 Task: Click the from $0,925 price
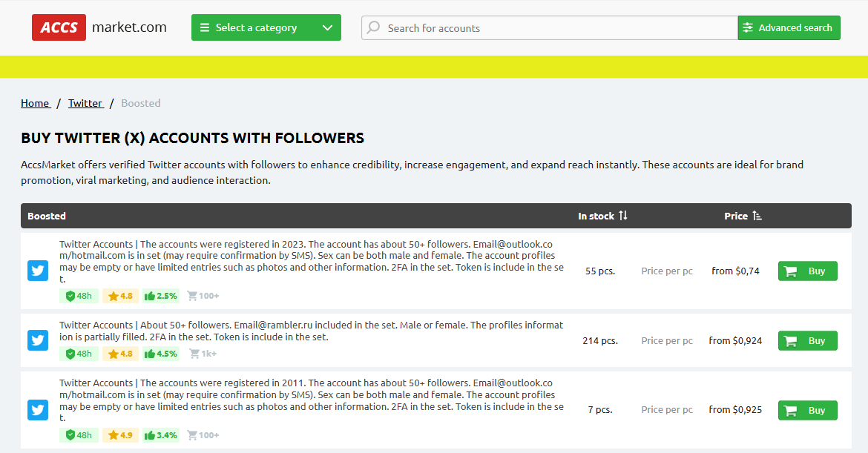[735, 410]
